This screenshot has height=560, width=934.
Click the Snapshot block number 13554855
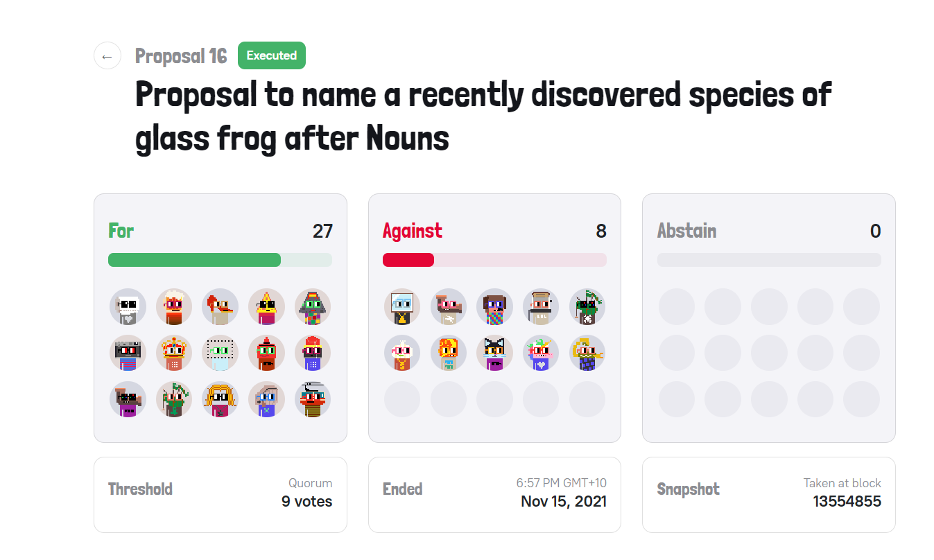pyautogui.click(x=847, y=501)
